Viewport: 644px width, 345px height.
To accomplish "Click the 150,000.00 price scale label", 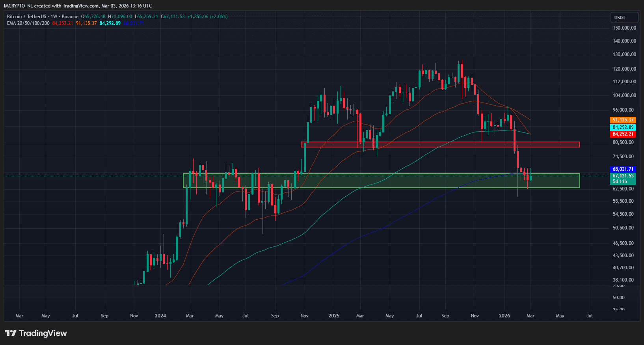I will coord(624,28).
